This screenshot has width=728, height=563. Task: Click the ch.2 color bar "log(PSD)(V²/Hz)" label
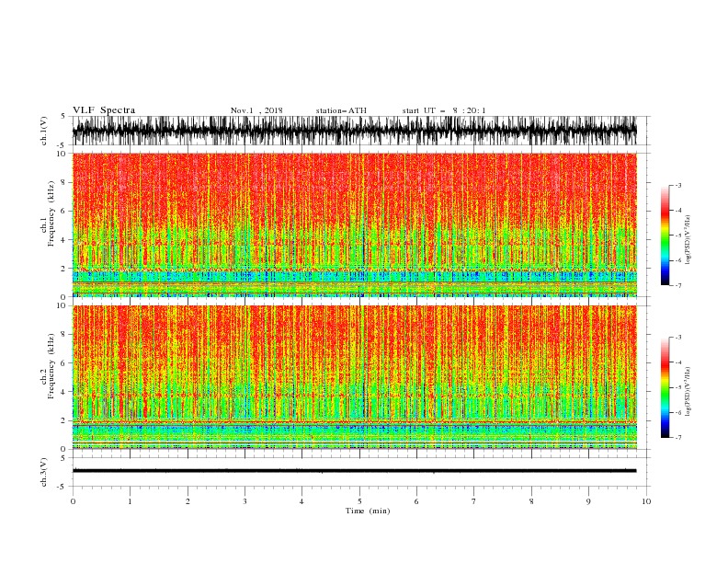tap(688, 392)
